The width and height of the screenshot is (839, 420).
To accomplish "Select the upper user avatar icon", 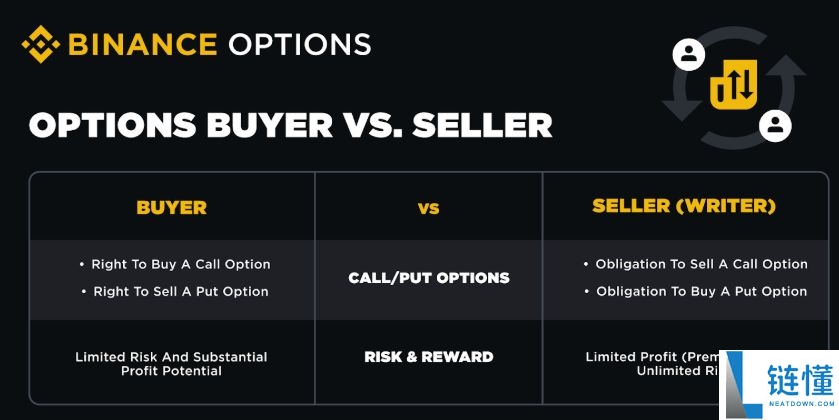I will pos(689,54).
